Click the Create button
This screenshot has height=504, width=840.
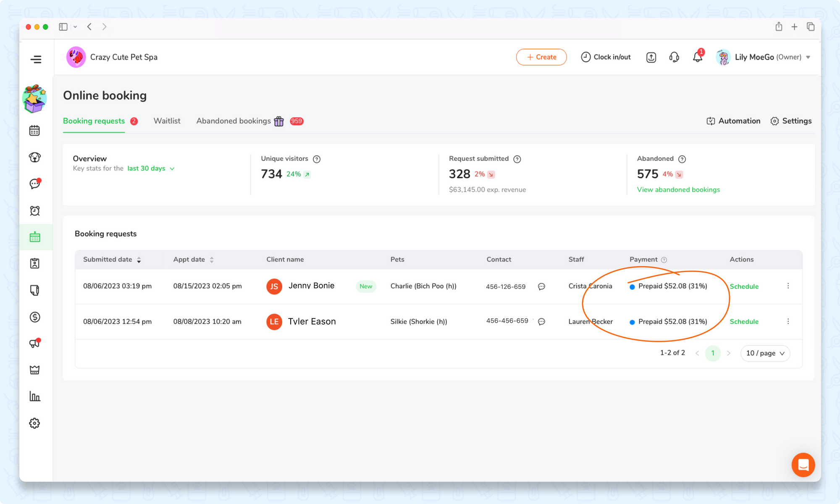(541, 57)
